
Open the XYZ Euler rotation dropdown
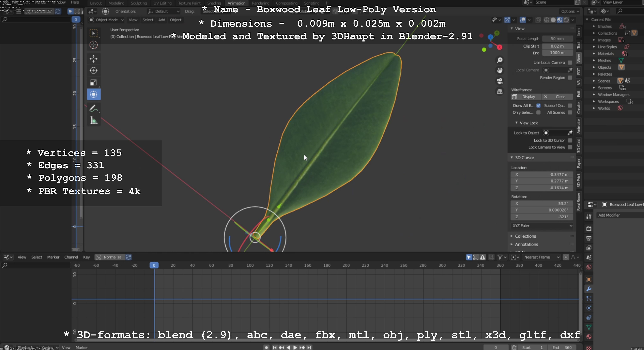tap(542, 226)
